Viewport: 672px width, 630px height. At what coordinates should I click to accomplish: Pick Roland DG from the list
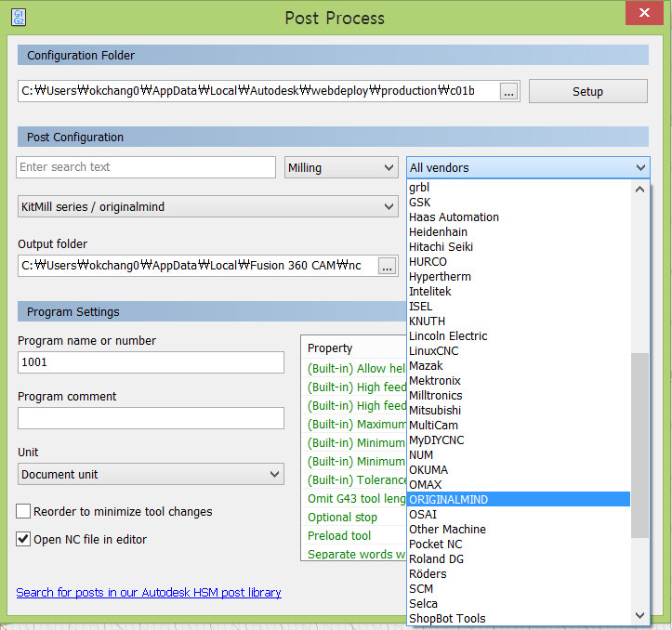click(519, 558)
